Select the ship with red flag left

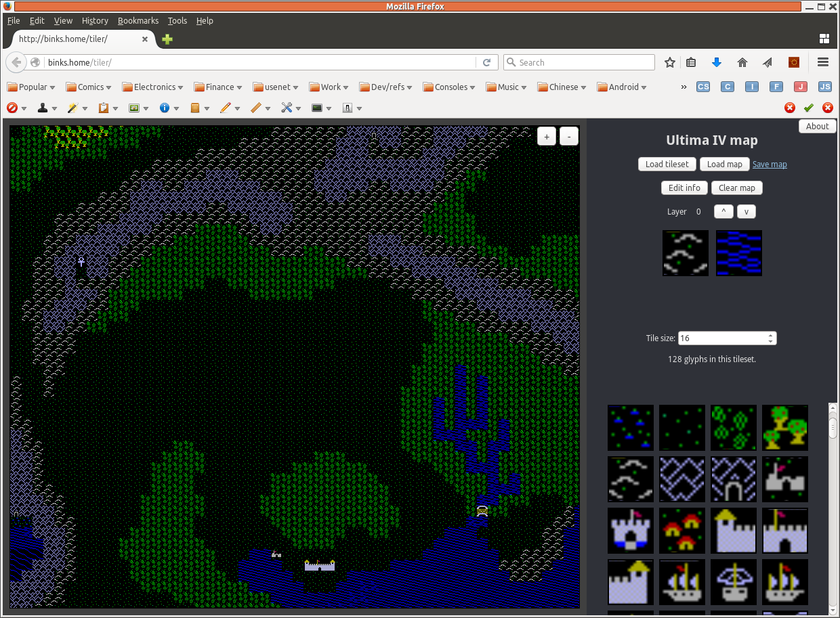(682, 582)
